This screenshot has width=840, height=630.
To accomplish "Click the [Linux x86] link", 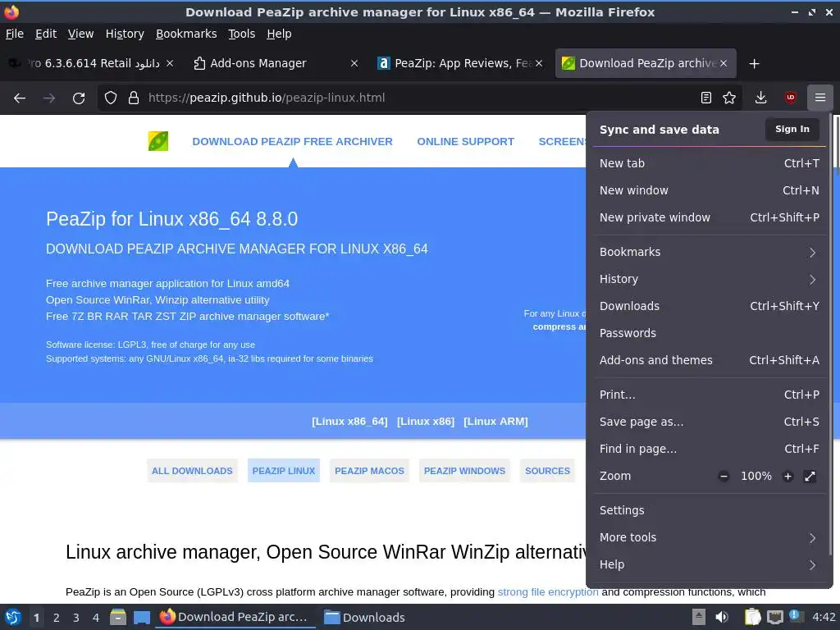I will [426, 422].
